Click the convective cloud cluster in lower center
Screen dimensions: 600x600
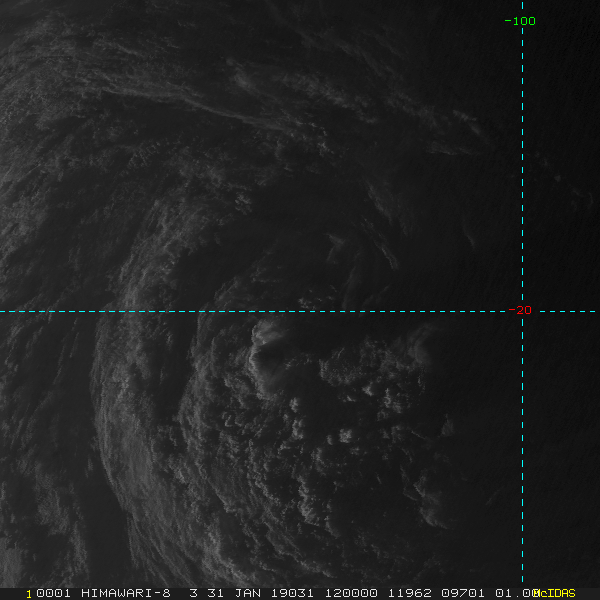[x=330, y=430]
